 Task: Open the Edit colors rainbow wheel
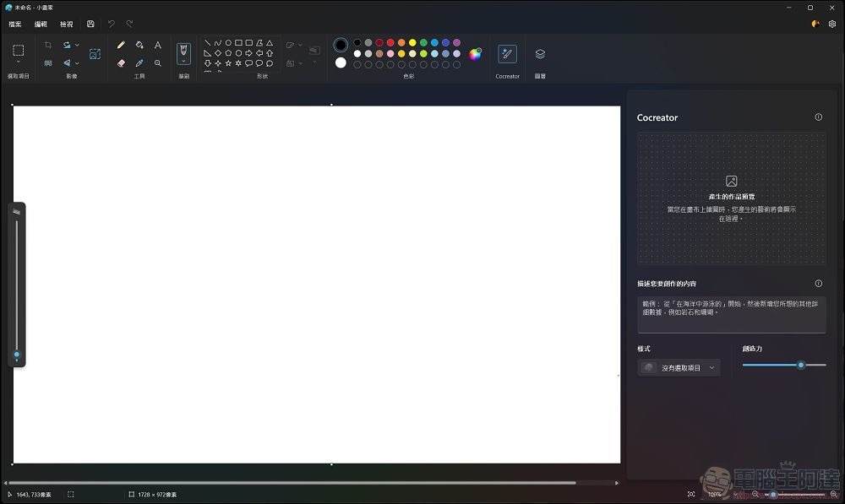point(475,54)
